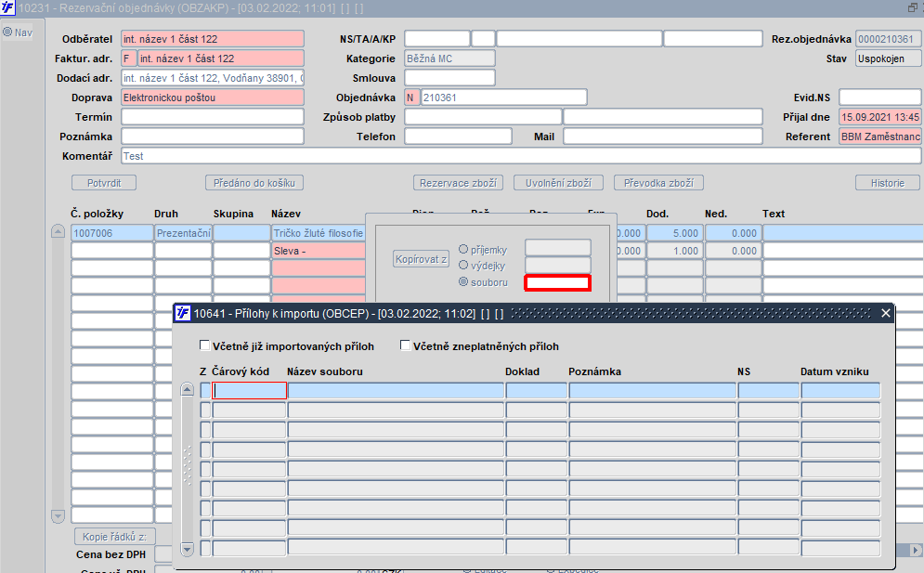Click the Potvrdit button
The width and height of the screenshot is (924, 573).
point(104,183)
